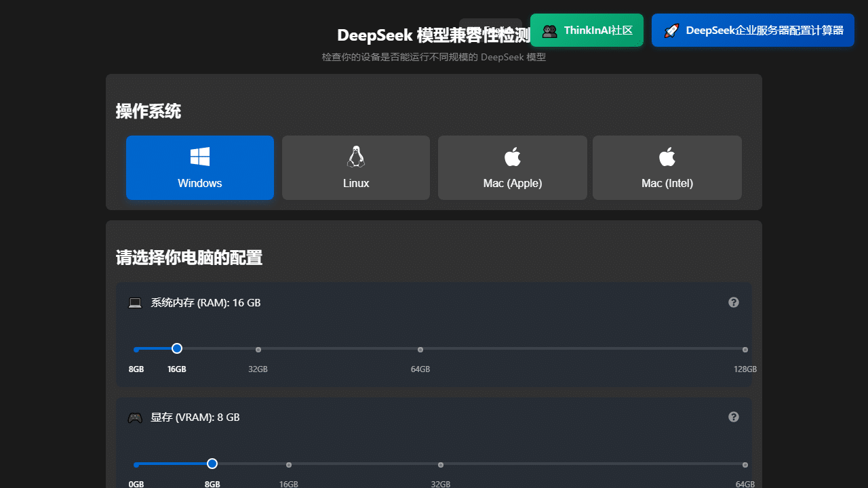Set RAM slider to the 8GB mark

click(x=136, y=350)
